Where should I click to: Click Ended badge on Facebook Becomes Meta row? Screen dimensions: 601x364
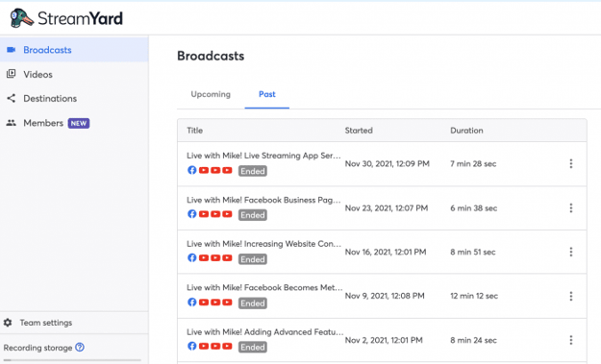pos(253,303)
